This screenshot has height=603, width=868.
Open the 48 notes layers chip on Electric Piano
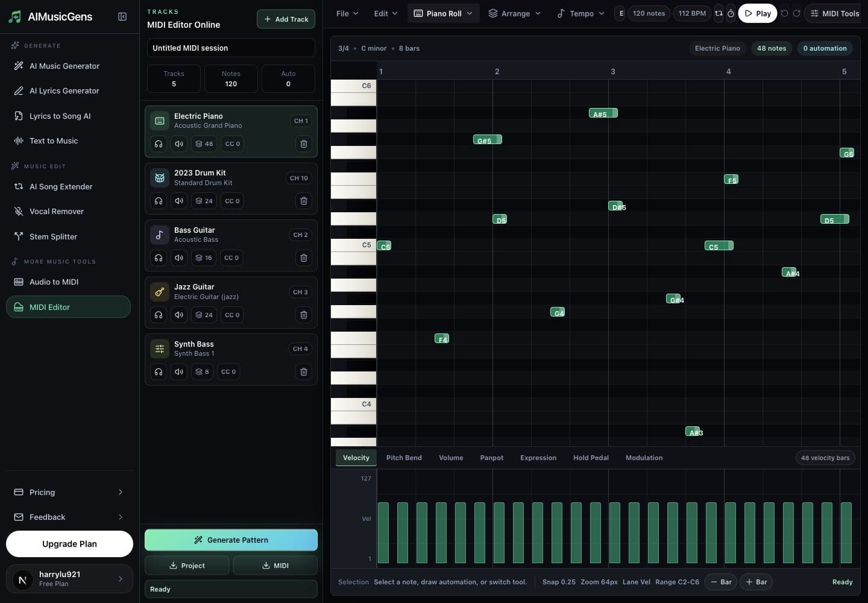pyautogui.click(x=204, y=144)
